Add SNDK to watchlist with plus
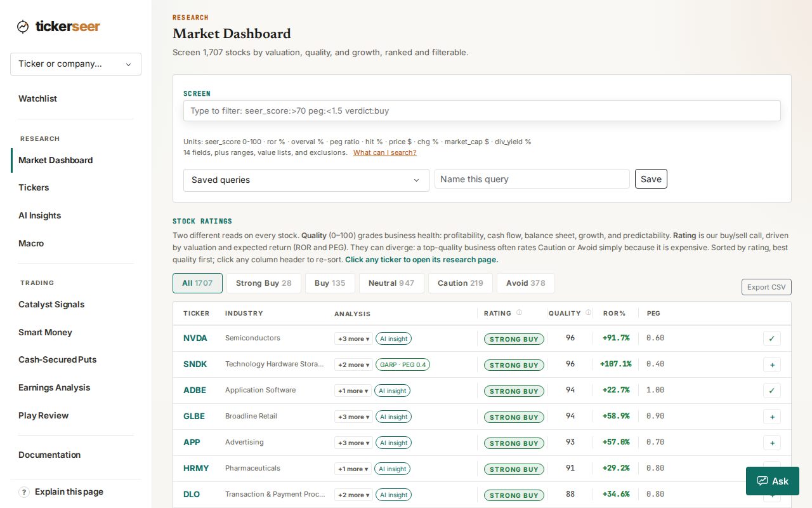This screenshot has width=812, height=508. pyautogui.click(x=772, y=364)
